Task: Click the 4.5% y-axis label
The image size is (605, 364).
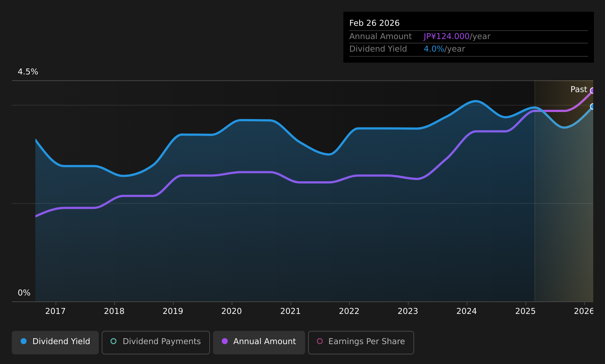Action: click(x=28, y=72)
